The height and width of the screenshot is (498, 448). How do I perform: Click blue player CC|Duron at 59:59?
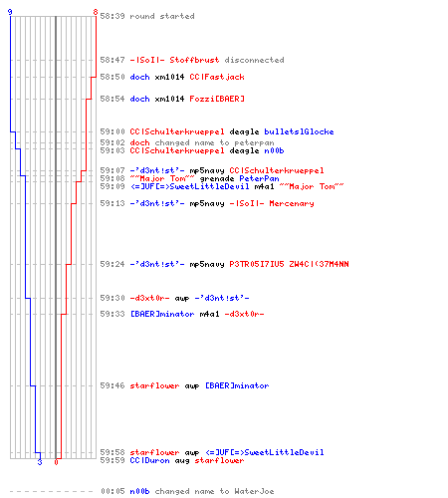click(149, 460)
